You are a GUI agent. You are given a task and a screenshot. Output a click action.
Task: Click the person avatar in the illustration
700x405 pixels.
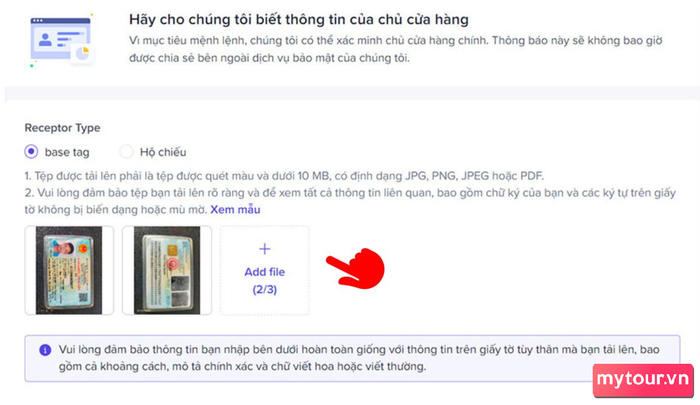coord(45,39)
